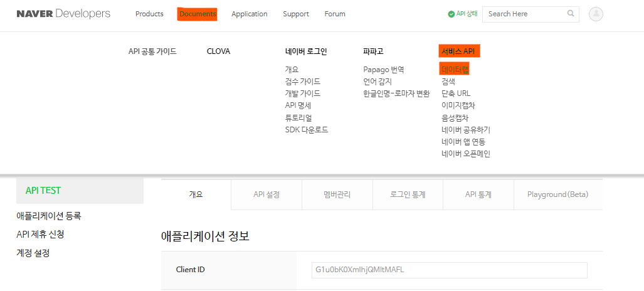Switch to the 로그인 통계 tab
The width and height of the screenshot is (644, 291).
click(408, 194)
